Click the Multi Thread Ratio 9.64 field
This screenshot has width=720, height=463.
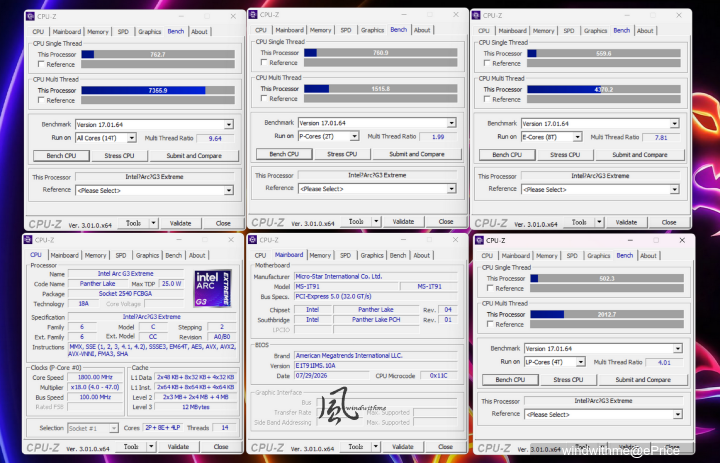pyautogui.click(x=215, y=138)
